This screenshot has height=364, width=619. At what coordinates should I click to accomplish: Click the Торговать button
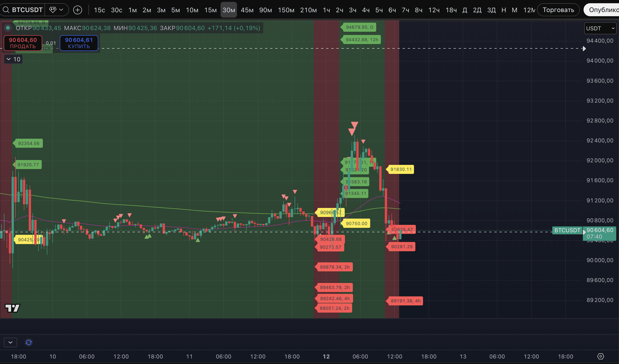(x=558, y=10)
